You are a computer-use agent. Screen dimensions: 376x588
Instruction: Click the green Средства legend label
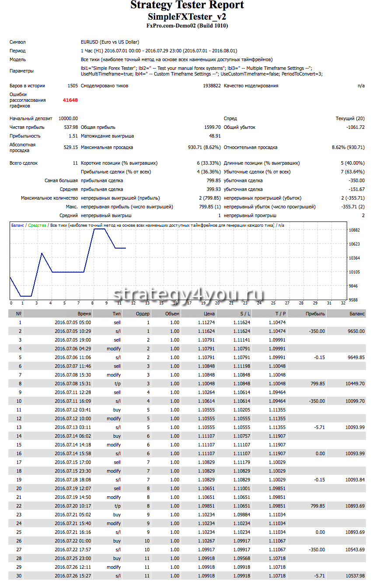pos(37,225)
